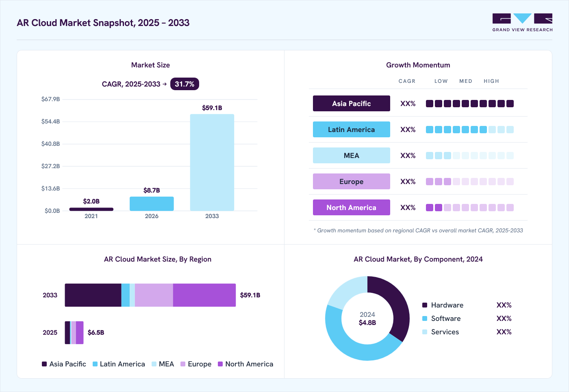Click the Asia Pacific segment in 2033 bar
Viewport: 569px width, 392px height.
[93, 295]
